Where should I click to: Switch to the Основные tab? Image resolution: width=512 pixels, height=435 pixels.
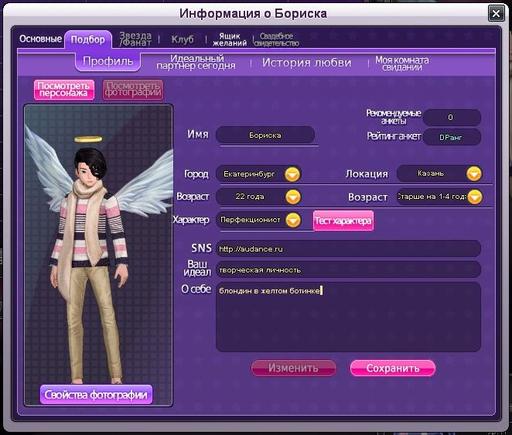click(x=40, y=39)
